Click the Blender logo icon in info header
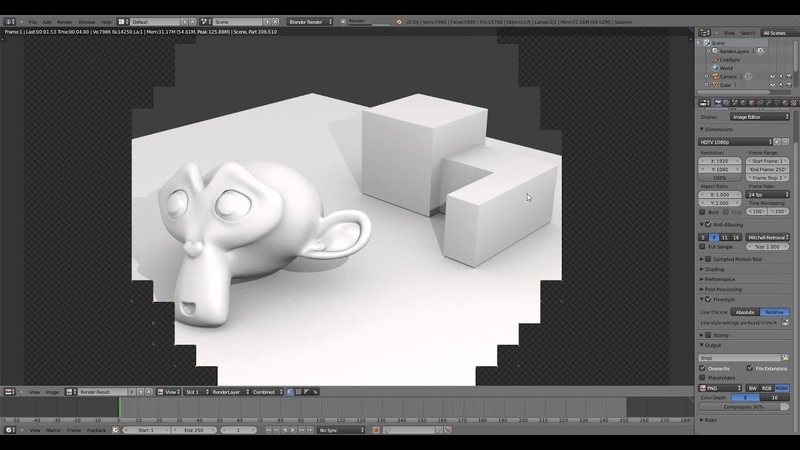This screenshot has width=800, height=450. pyautogui.click(x=399, y=22)
